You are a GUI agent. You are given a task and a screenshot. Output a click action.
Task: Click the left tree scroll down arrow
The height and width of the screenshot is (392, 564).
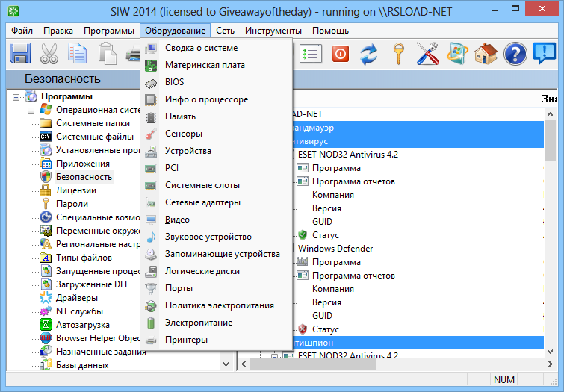click(226, 364)
